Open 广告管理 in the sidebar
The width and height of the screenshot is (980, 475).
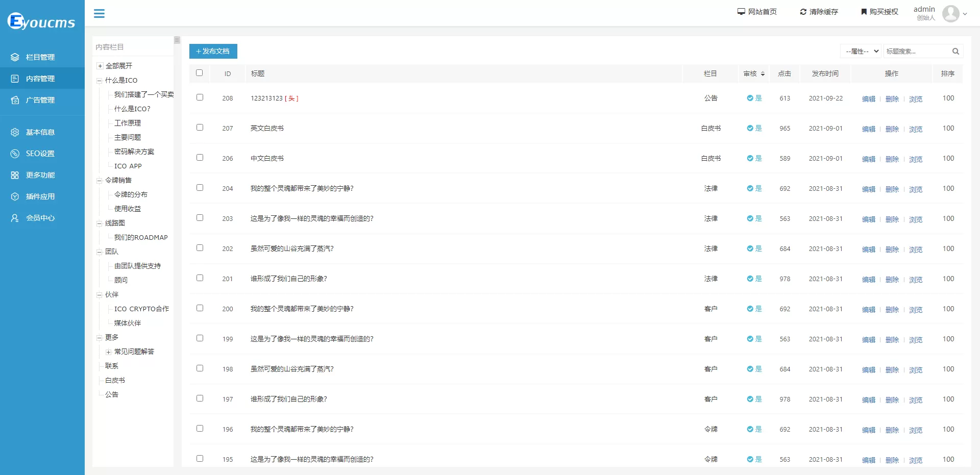click(x=40, y=100)
